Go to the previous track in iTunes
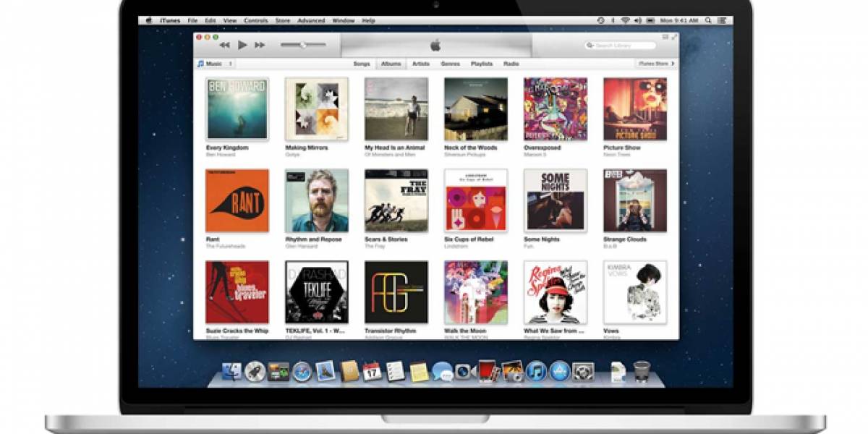 [x=224, y=45]
